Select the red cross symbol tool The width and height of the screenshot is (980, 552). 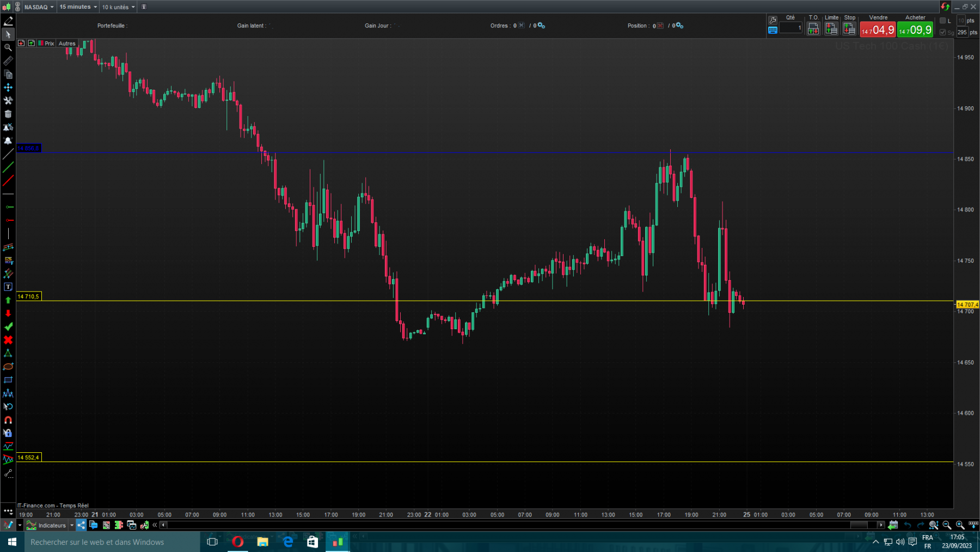8,340
